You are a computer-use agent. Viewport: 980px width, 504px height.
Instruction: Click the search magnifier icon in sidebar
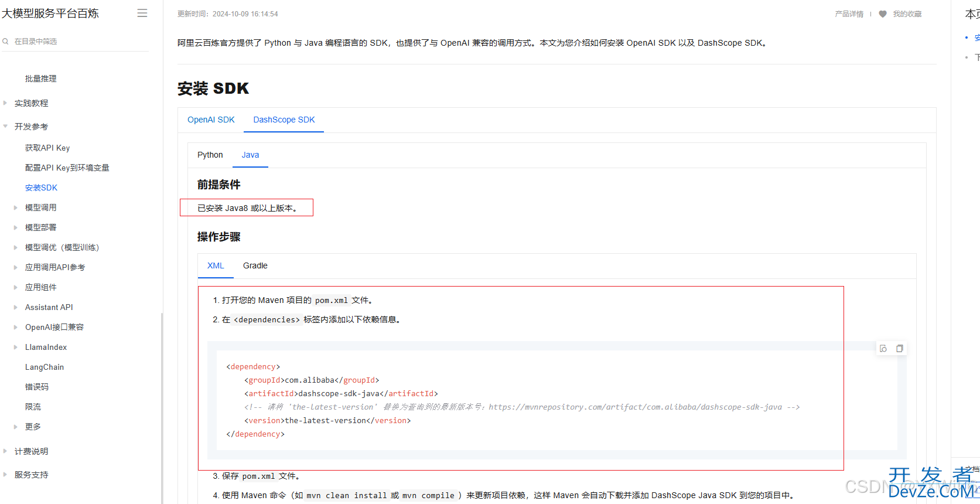point(5,42)
